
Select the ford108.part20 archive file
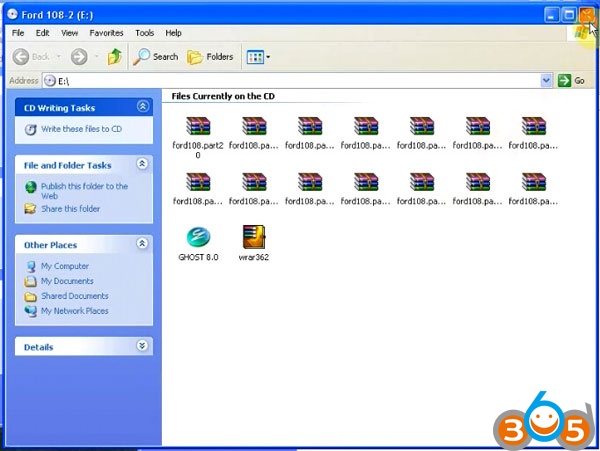coord(199,126)
